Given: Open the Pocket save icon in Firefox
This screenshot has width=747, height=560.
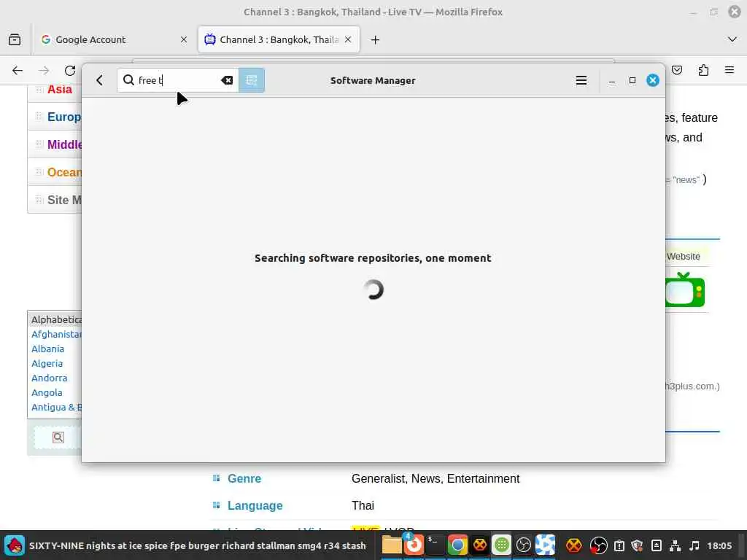Looking at the screenshot, I should (677, 71).
